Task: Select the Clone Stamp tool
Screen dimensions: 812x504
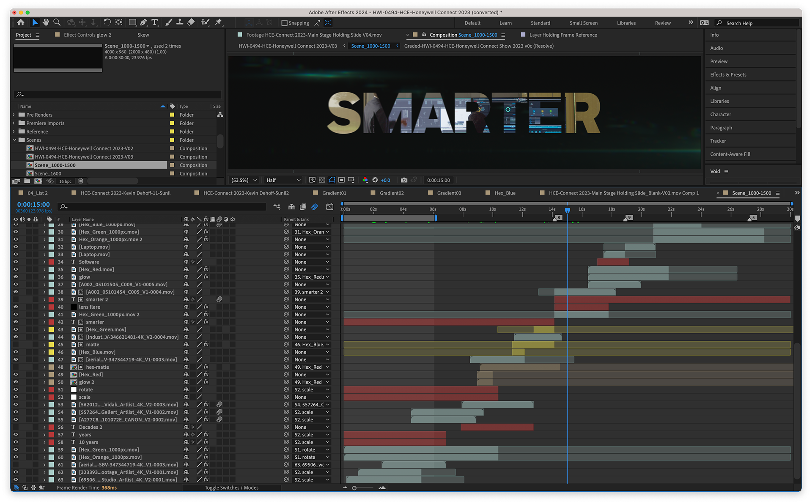Action: [180, 22]
